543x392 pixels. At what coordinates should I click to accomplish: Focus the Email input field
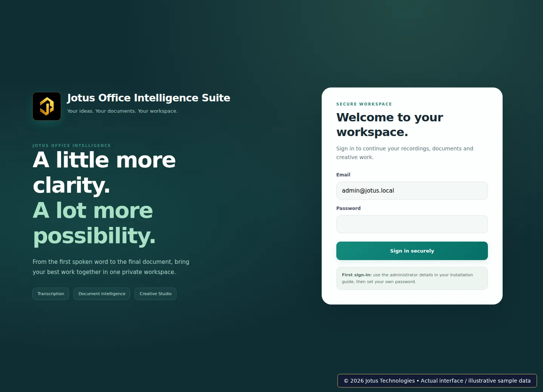pos(412,191)
